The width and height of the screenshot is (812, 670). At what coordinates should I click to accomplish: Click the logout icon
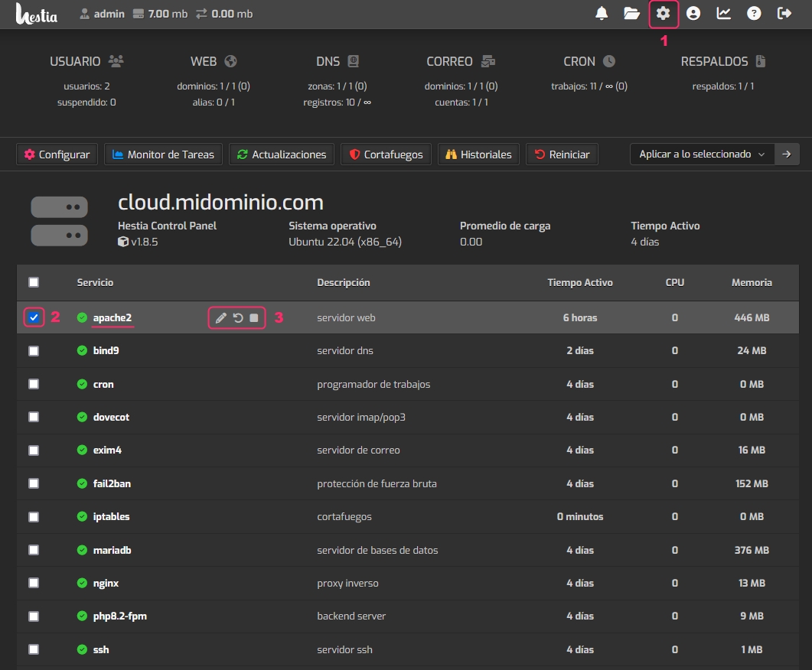[x=784, y=13]
